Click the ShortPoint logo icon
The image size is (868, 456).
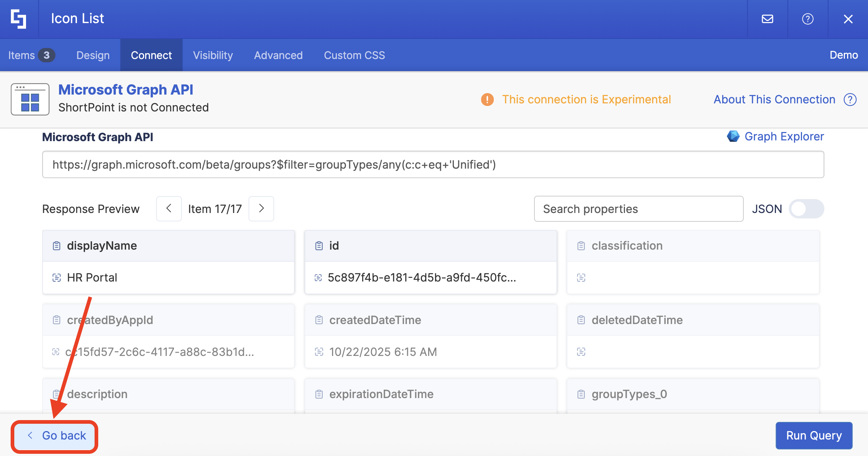[19, 19]
